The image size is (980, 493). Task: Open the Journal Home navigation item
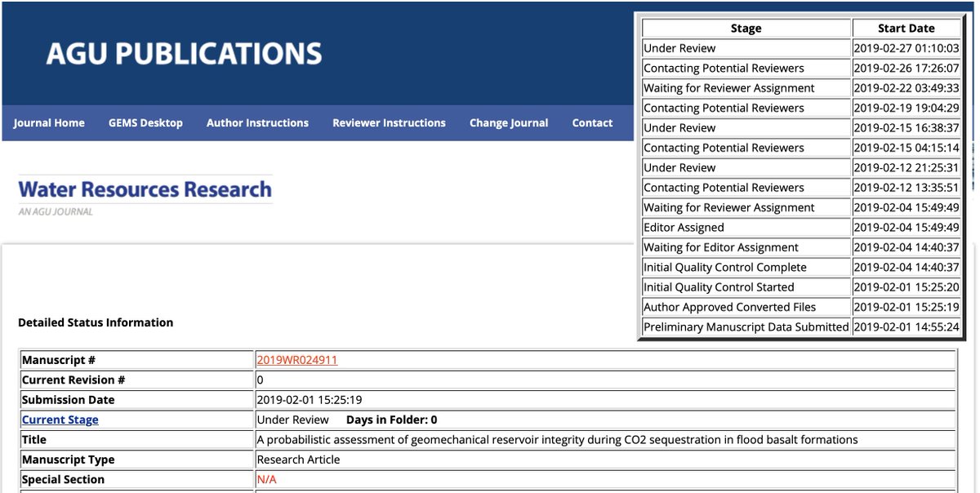49,123
